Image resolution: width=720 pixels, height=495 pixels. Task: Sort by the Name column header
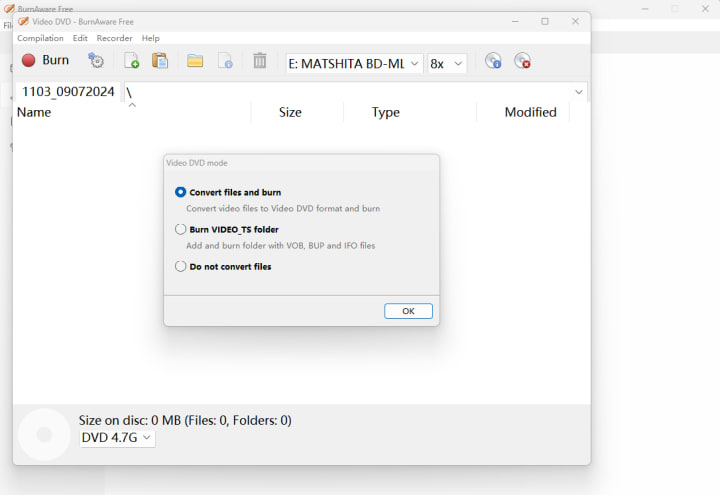tap(132, 112)
